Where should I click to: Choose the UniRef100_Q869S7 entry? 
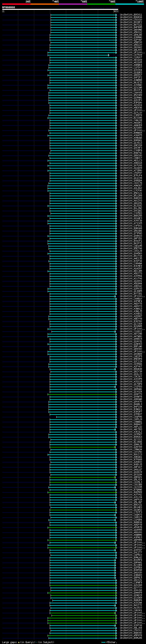point(131,75)
